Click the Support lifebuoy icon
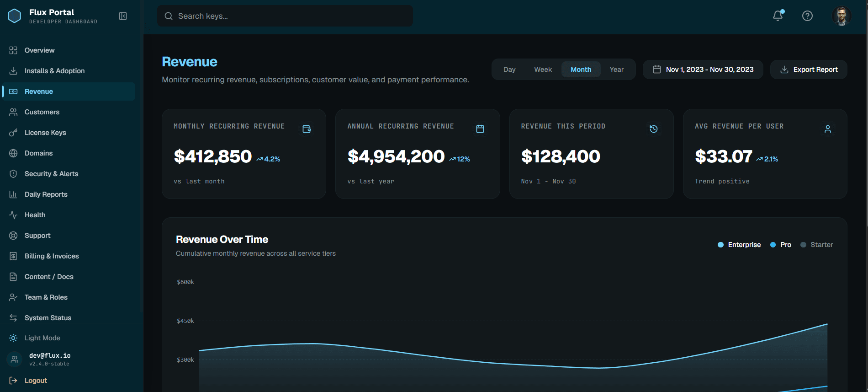The width and height of the screenshot is (868, 392). tap(13, 236)
